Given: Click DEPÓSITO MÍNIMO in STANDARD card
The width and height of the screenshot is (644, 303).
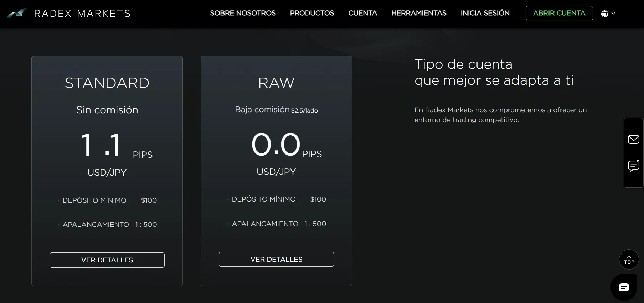Looking at the screenshot, I should click(x=94, y=200).
